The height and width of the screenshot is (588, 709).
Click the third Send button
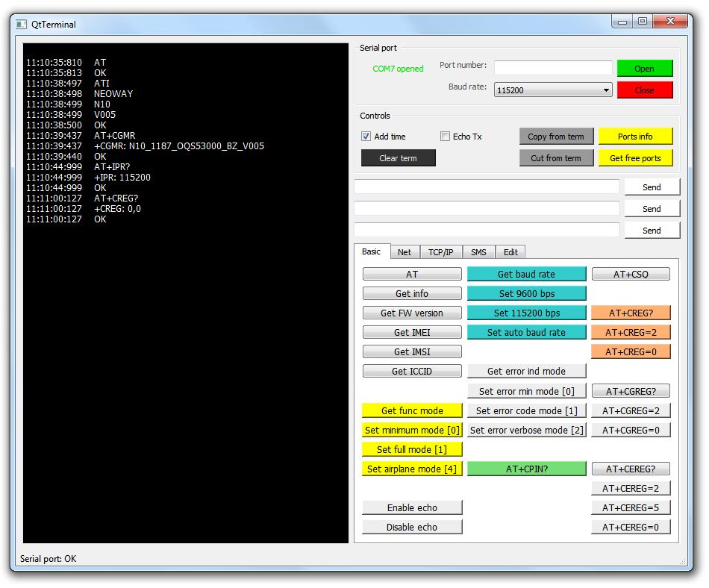652,231
